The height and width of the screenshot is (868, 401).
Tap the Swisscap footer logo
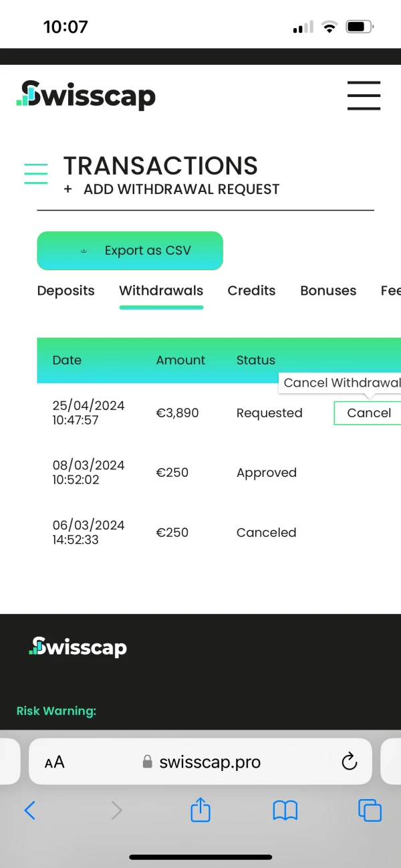(78, 647)
